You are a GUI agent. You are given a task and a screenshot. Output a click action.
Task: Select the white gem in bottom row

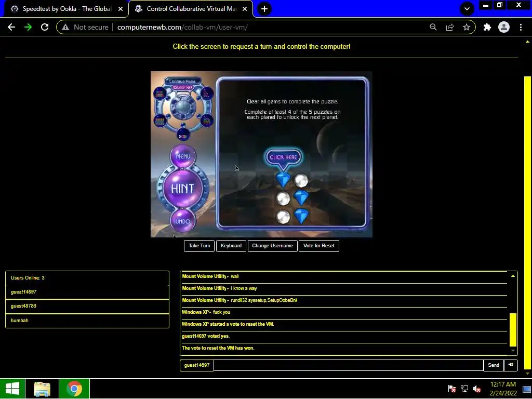[283, 217]
